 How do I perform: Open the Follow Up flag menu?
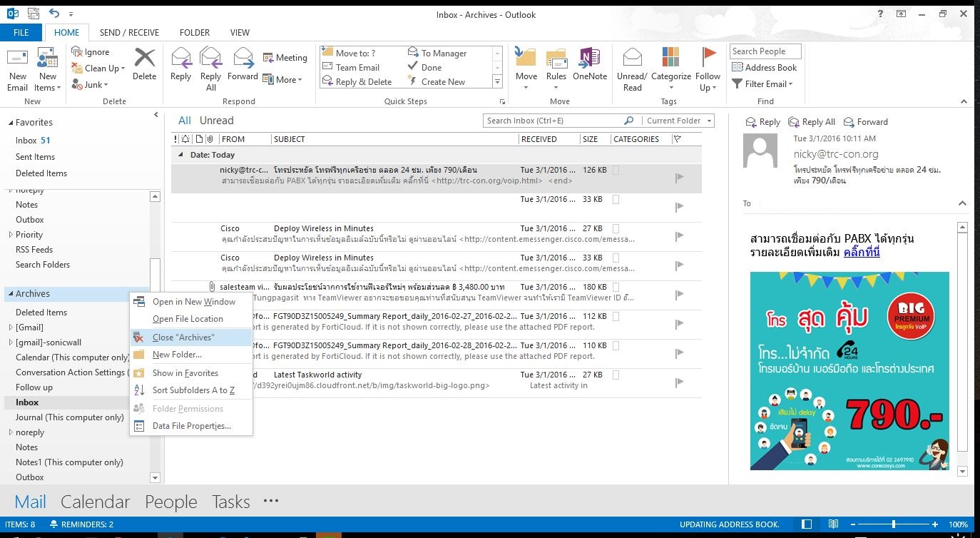tap(708, 69)
